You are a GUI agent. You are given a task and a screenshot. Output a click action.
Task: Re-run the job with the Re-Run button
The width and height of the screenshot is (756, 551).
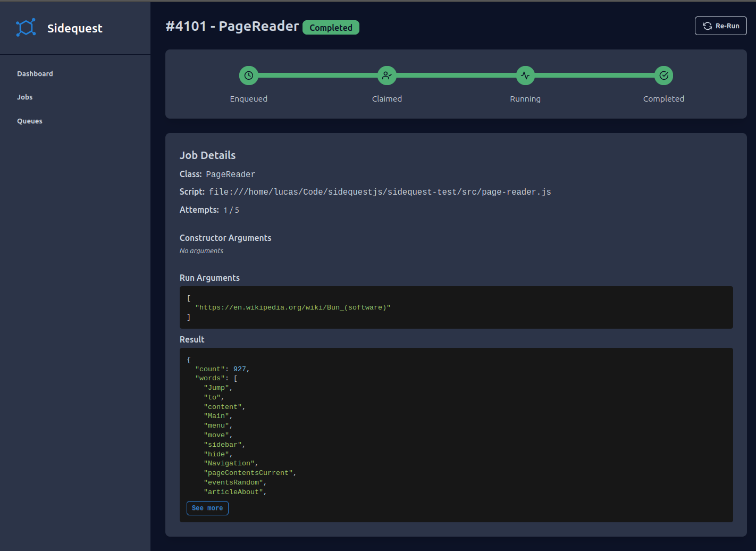(x=720, y=26)
